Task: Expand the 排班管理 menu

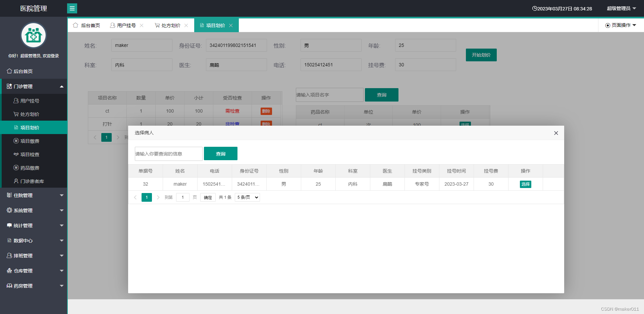Action: click(34, 255)
